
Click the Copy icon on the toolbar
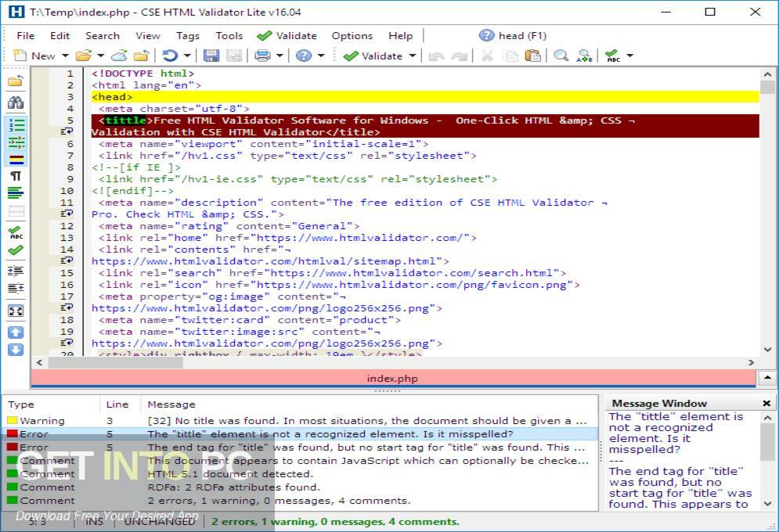click(510, 56)
